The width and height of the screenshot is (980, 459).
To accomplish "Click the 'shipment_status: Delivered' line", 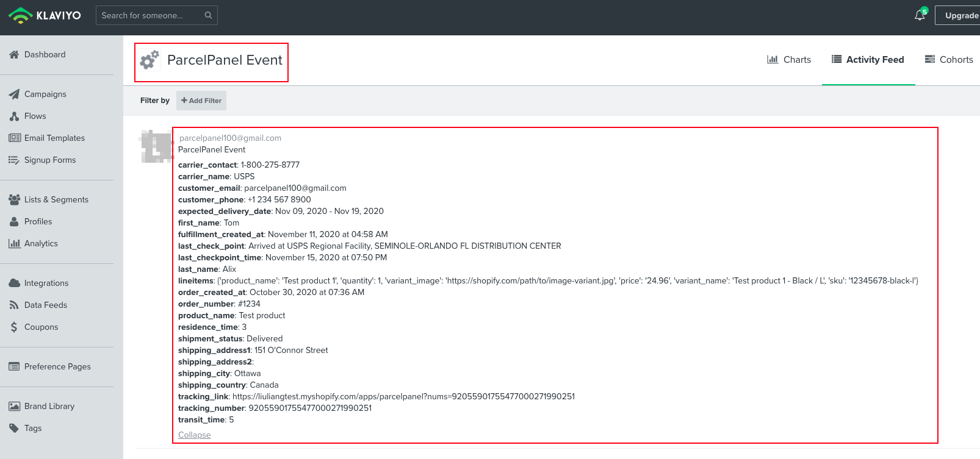I will [x=231, y=338].
